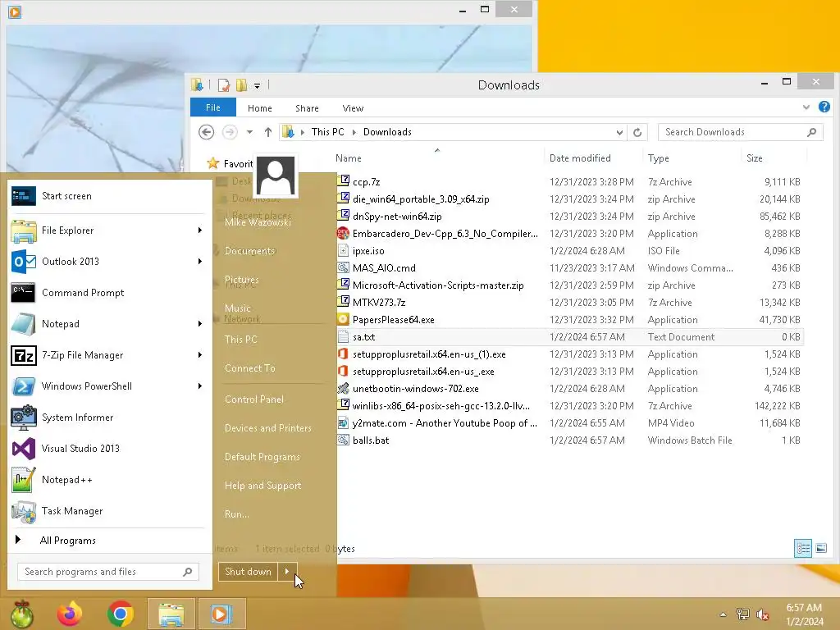Select file PapersPlease64.exe

pyautogui.click(x=393, y=320)
